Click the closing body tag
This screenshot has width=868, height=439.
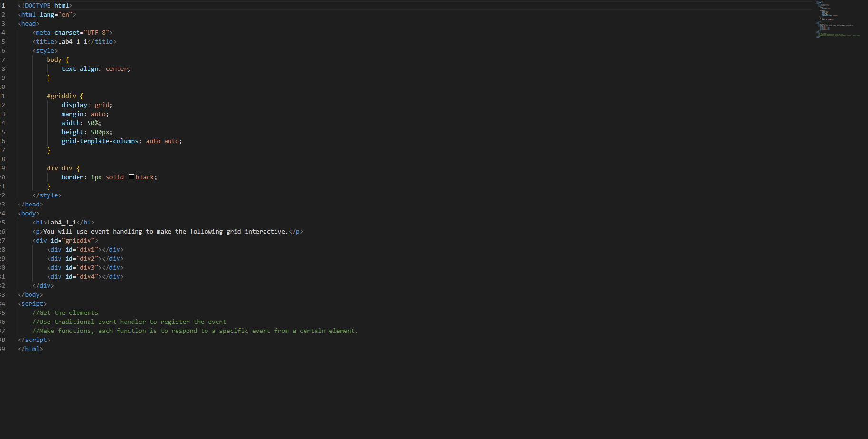pyautogui.click(x=30, y=295)
